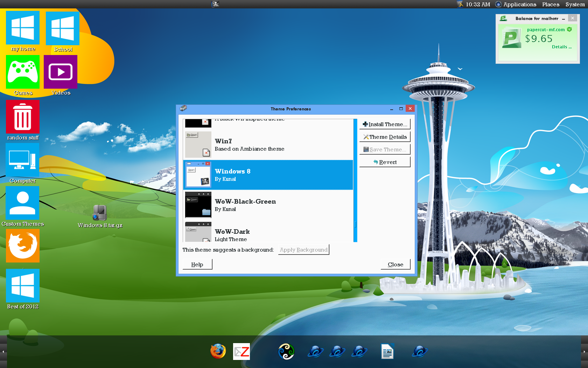Open the Computer desktop icon

tap(23, 161)
